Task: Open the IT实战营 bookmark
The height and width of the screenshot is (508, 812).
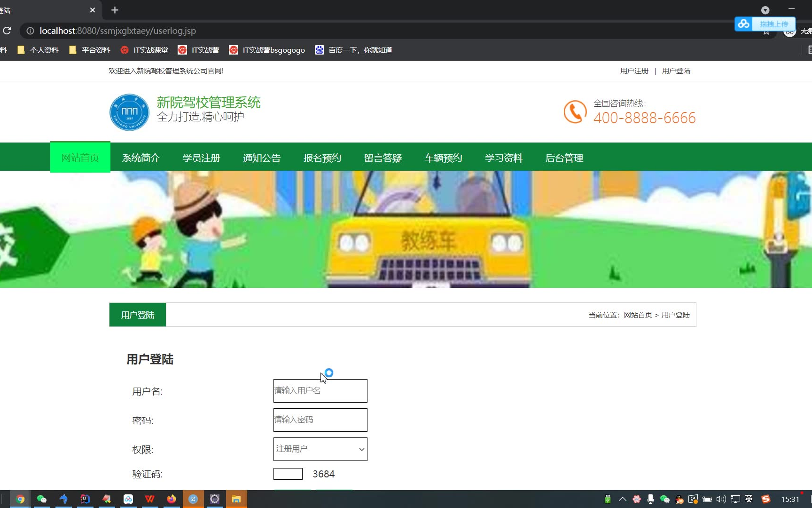Action: coord(198,50)
